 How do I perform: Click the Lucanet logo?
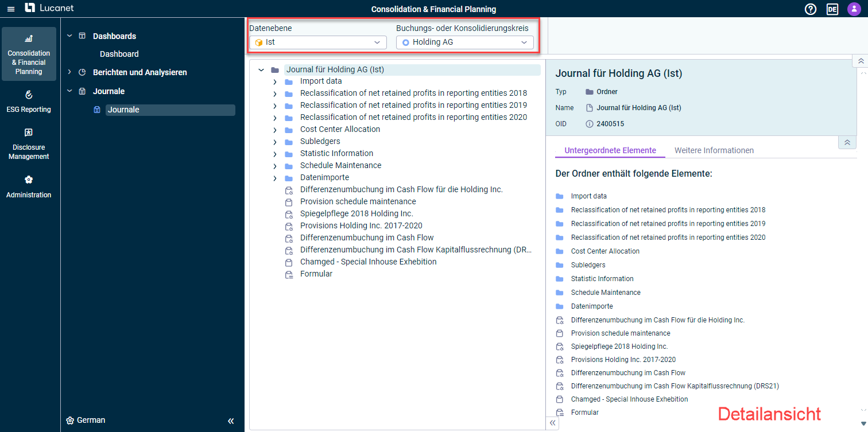click(49, 9)
